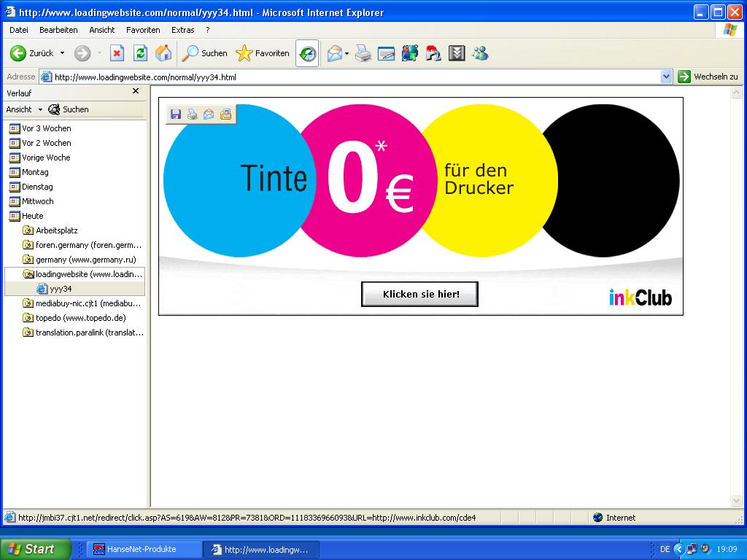This screenshot has height=560, width=747.
Task: Open the Messenger people icon
Action: pos(480,52)
